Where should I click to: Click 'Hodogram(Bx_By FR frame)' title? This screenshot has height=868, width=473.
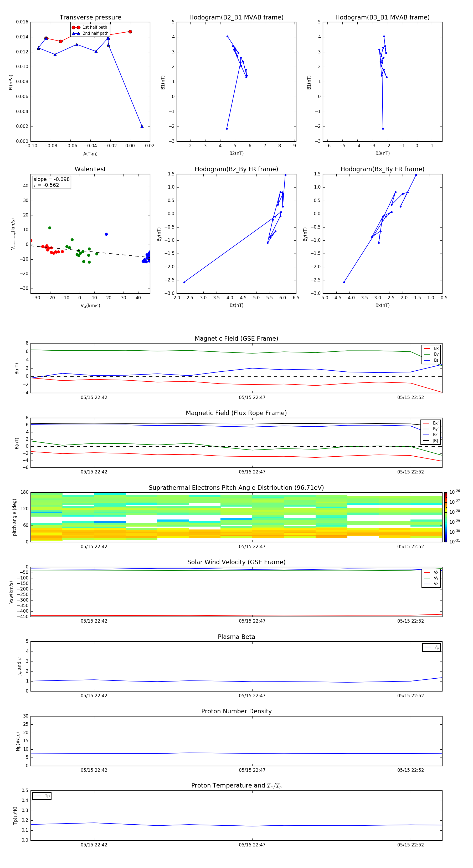382,169
